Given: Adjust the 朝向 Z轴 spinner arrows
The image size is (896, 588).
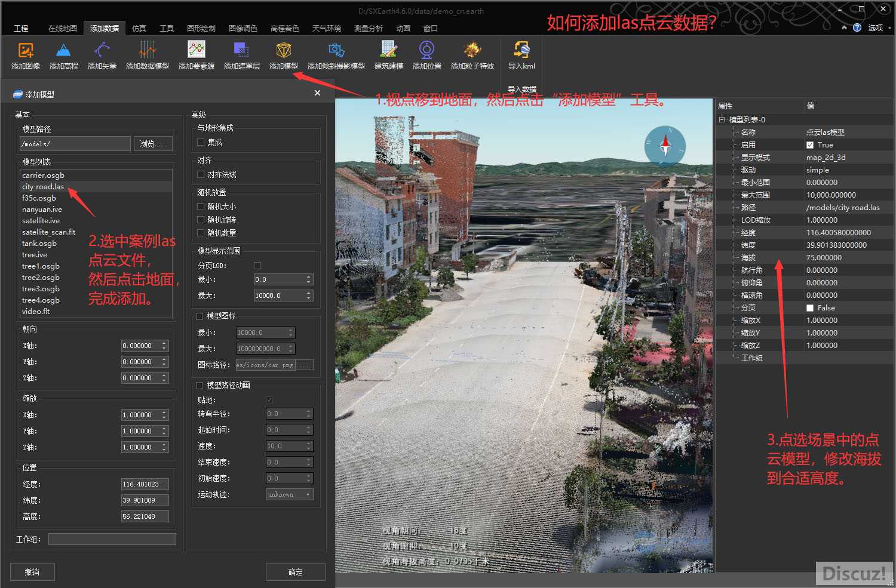Looking at the screenshot, I should click(164, 378).
